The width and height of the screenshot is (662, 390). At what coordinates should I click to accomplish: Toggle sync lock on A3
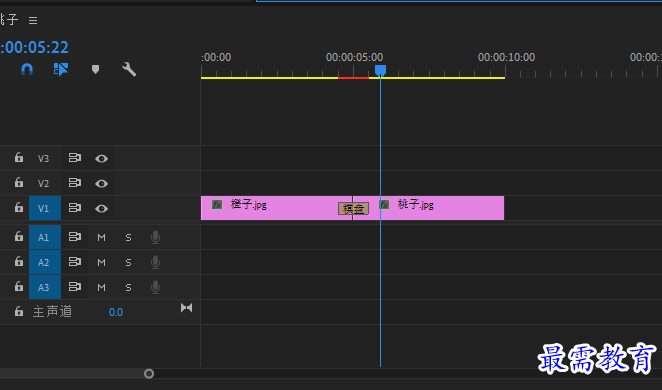(x=75, y=287)
